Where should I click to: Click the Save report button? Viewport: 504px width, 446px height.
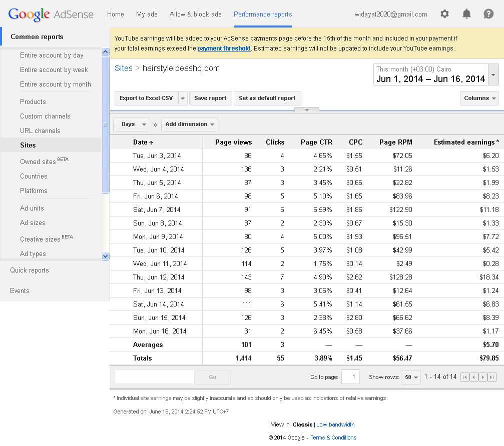pyautogui.click(x=210, y=98)
